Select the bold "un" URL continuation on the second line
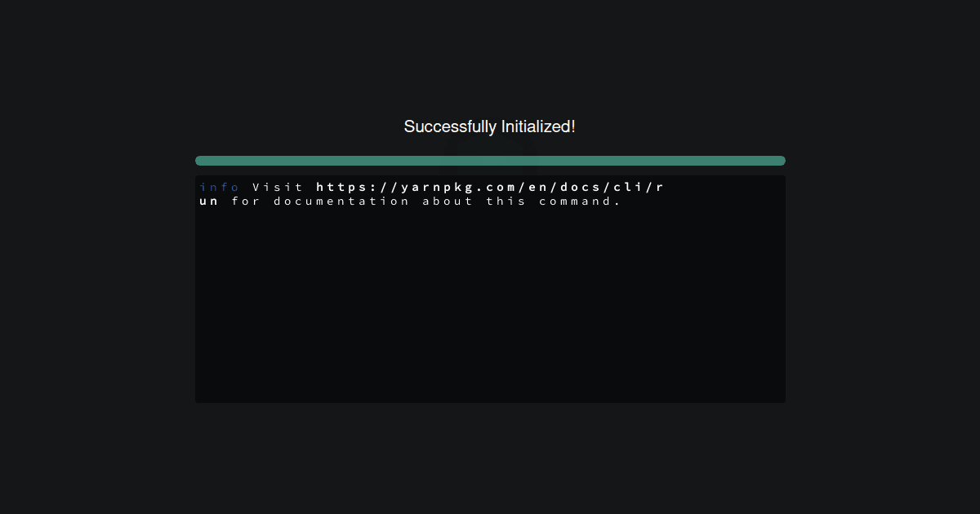 click(x=209, y=201)
